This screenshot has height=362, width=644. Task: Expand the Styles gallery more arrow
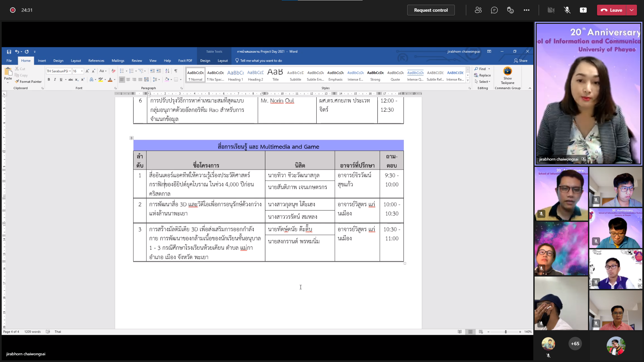[x=468, y=81]
